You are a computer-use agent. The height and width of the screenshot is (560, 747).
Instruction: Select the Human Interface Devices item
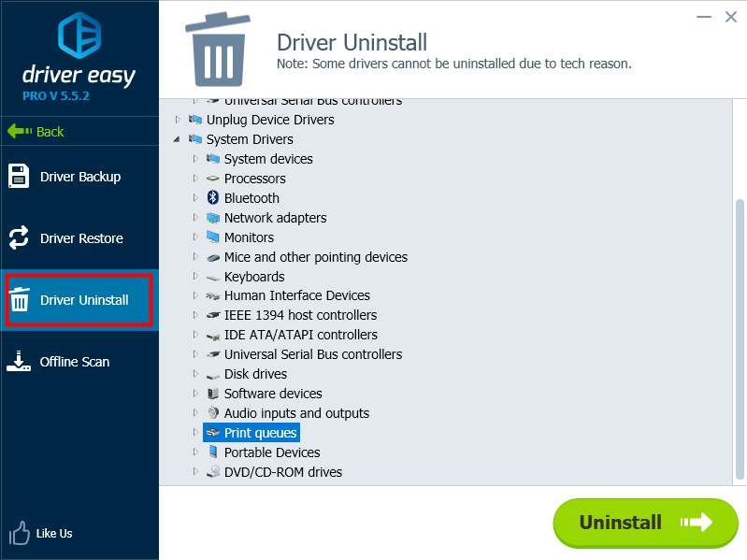(296, 295)
